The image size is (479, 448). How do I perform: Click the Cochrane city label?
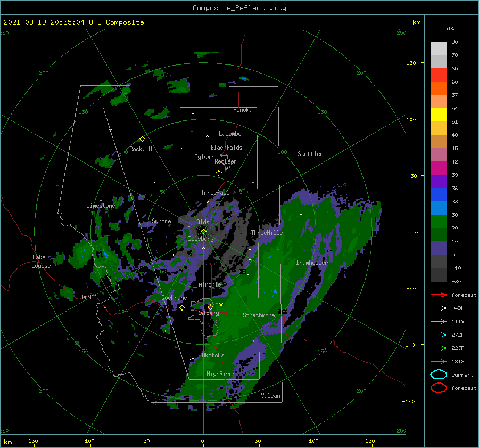pyautogui.click(x=174, y=298)
